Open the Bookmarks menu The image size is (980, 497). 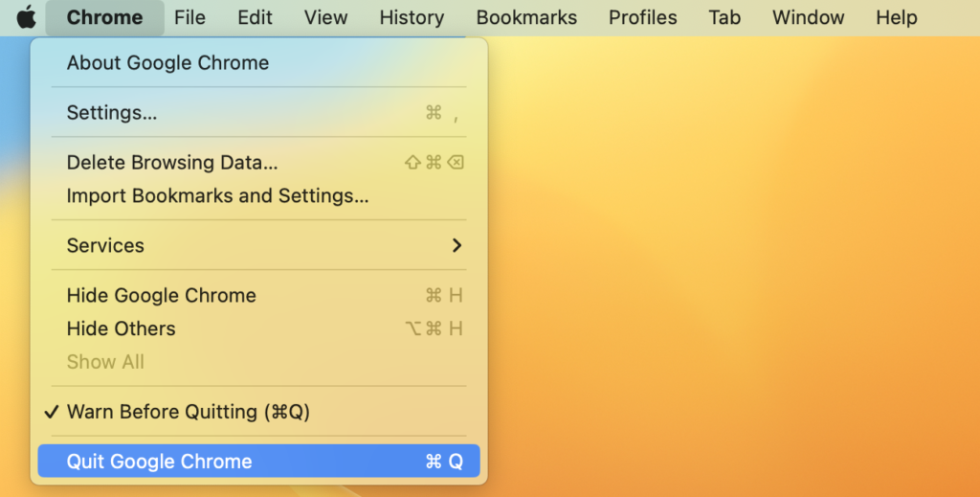[x=526, y=17]
